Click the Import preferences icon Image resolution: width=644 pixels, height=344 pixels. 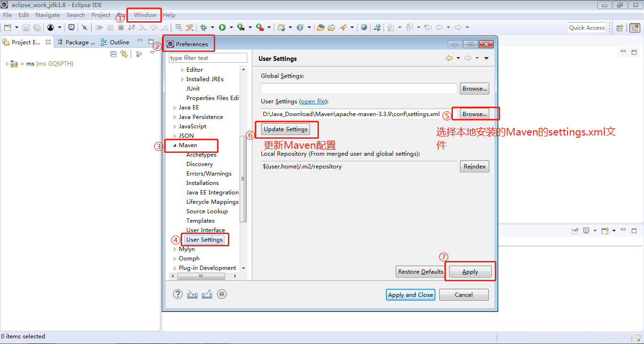pos(192,294)
